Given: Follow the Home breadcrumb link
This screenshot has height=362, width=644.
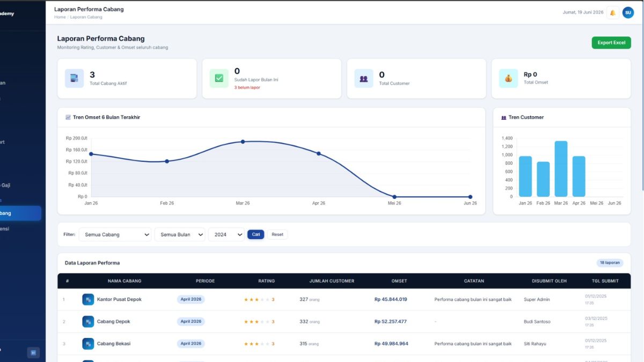Looking at the screenshot, I should [60, 17].
